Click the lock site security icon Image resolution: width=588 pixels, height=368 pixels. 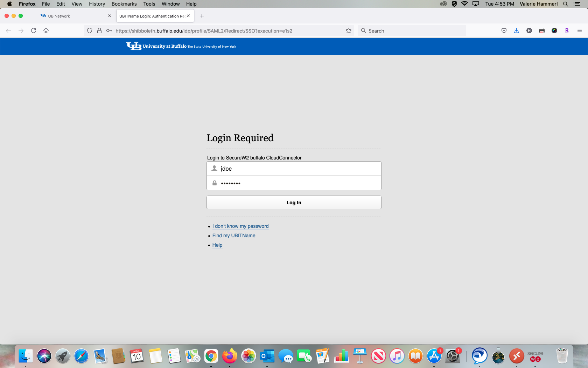click(x=99, y=30)
